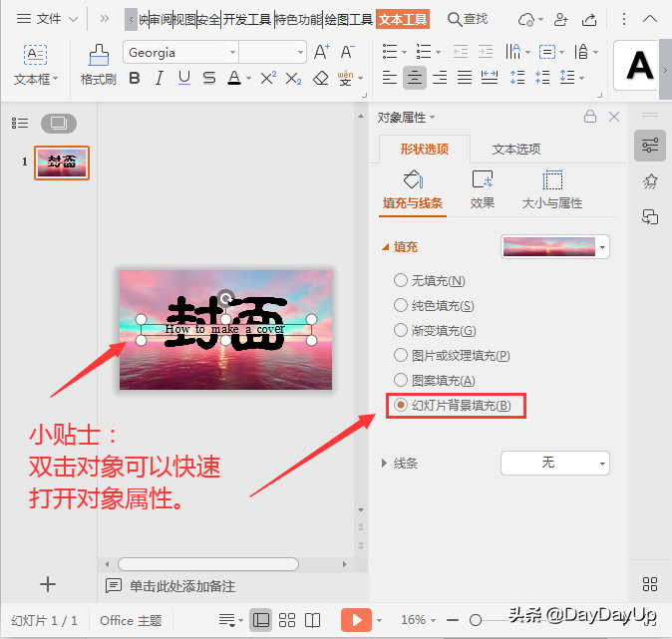Open the font size dropdown

pyautogui.click(x=300, y=52)
